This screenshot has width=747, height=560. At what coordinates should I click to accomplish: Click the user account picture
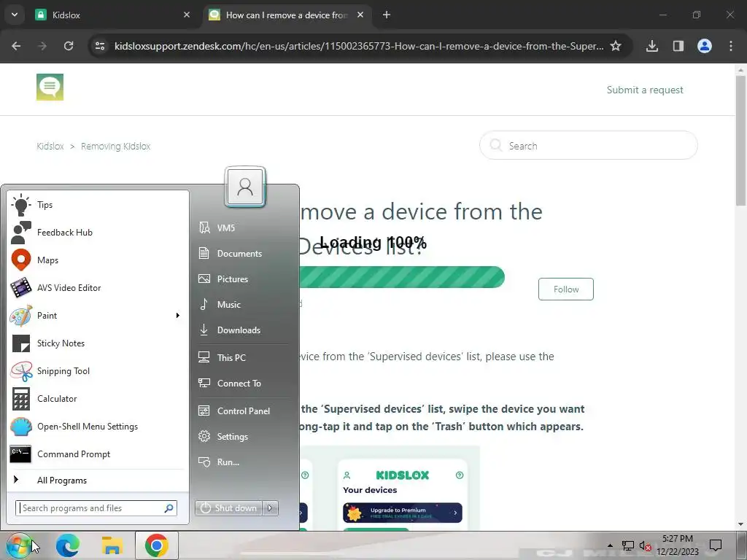[245, 187]
